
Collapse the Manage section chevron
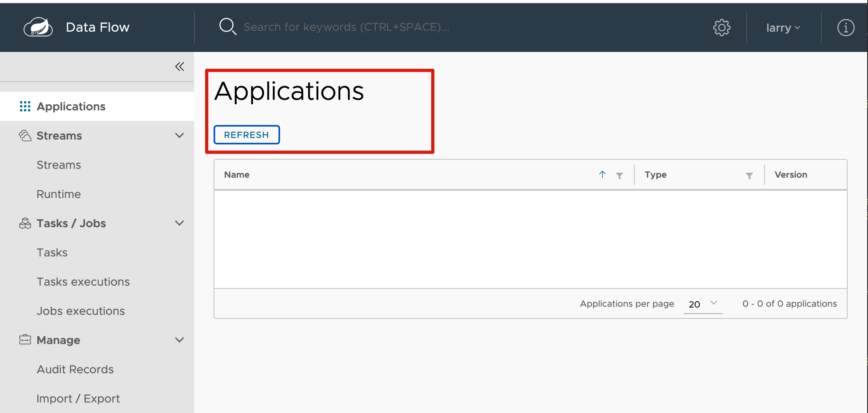pyautogui.click(x=179, y=340)
